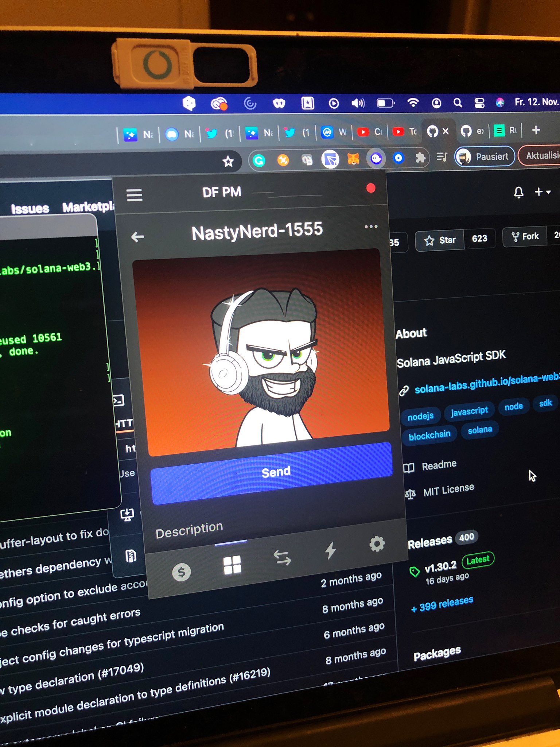Click the Open with GitHub Desktop icon
This screenshot has width=560, height=747.
pos(127,514)
